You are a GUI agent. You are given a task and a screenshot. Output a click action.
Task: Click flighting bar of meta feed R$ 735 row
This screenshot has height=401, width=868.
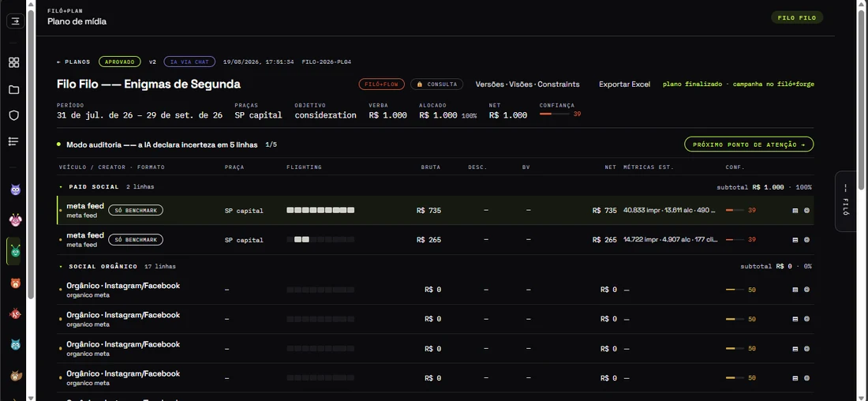320,211
